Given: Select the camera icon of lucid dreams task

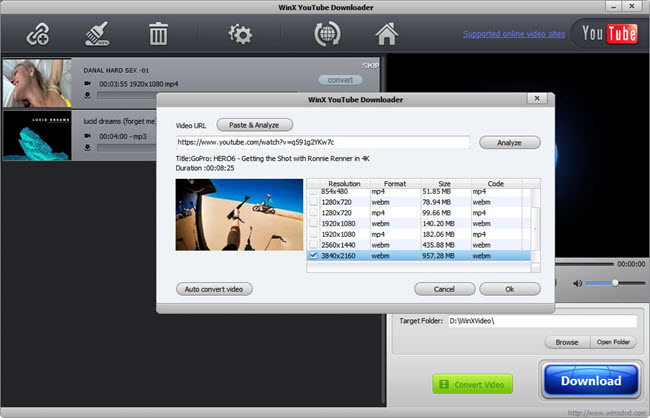Looking at the screenshot, I should tap(87, 136).
